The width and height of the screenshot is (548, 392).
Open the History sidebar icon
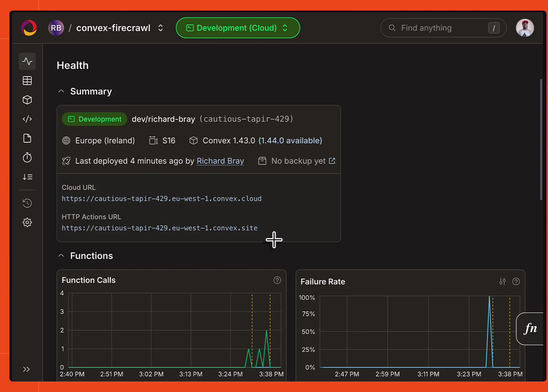click(27, 203)
